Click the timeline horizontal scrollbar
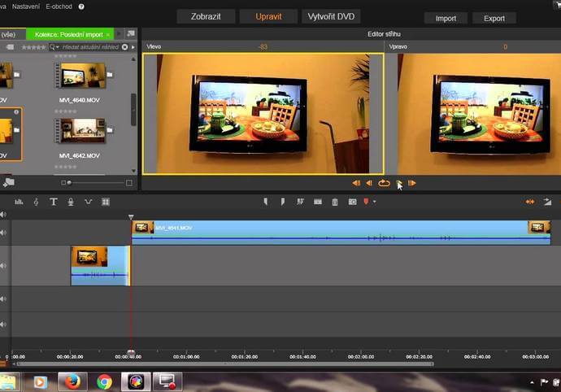Viewport: 561px width, 392px height. tap(224, 364)
